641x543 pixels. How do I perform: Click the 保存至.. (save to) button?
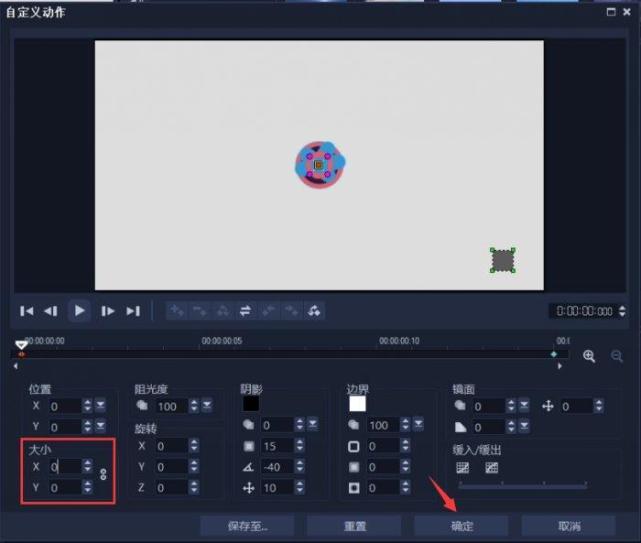click(247, 526)
